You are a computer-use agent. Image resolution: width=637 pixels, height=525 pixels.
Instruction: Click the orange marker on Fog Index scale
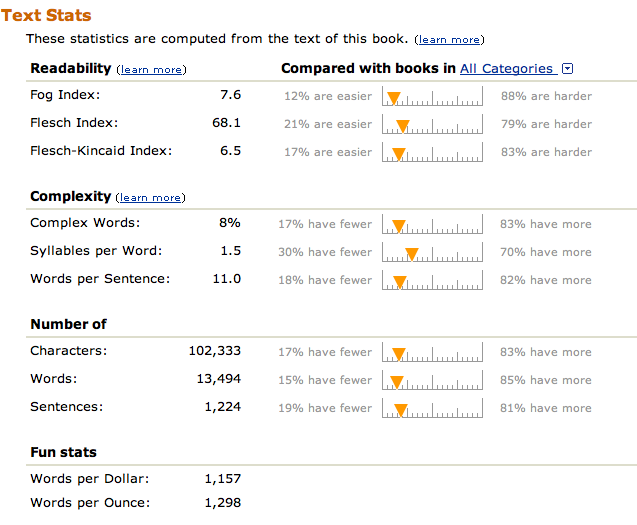pos(394,98)
